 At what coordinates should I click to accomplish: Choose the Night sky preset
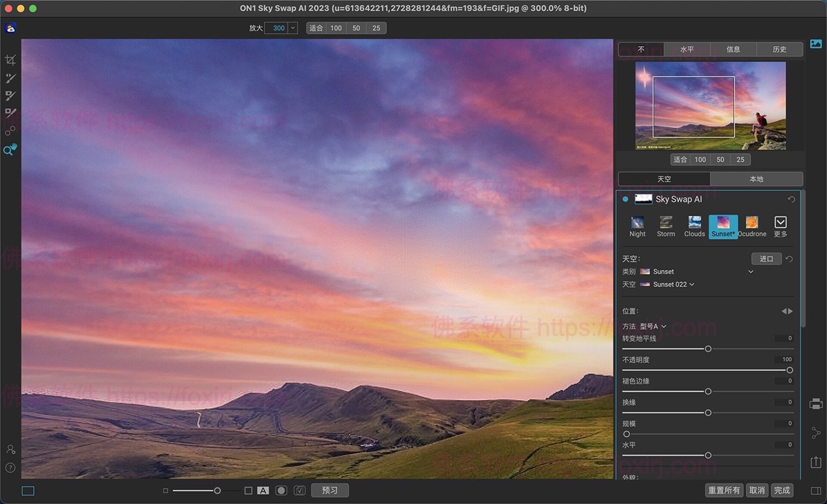tap(637, 226)
